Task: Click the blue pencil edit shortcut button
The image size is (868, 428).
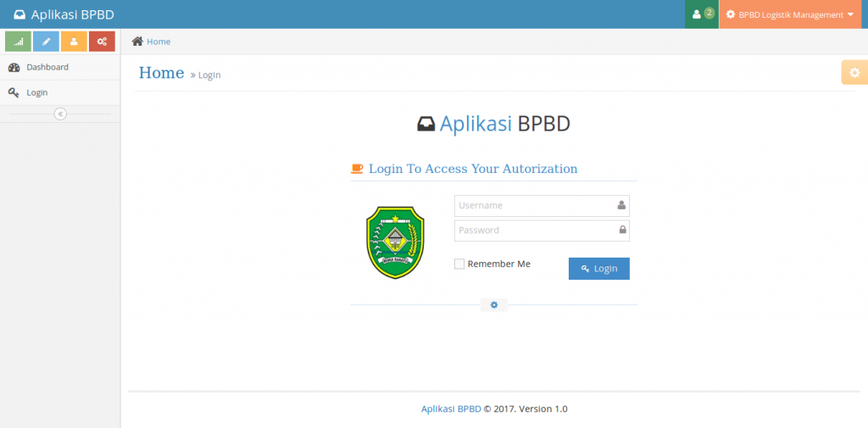Action: click(46, 42)
